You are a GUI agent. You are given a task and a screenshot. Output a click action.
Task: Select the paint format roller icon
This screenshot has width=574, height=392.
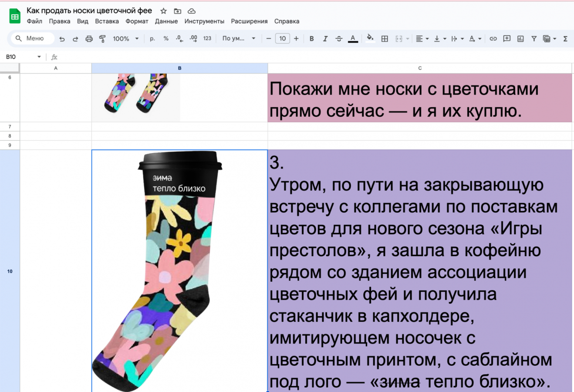[x=102, y=39]
